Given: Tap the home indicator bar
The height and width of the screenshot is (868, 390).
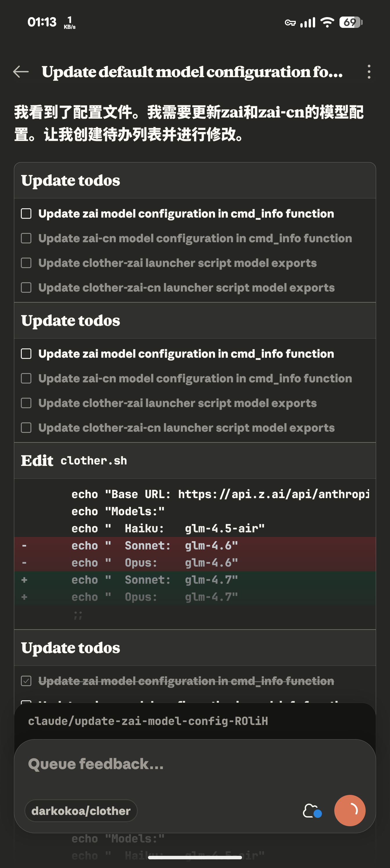Looking at the screenshot, I should point(195,858).
